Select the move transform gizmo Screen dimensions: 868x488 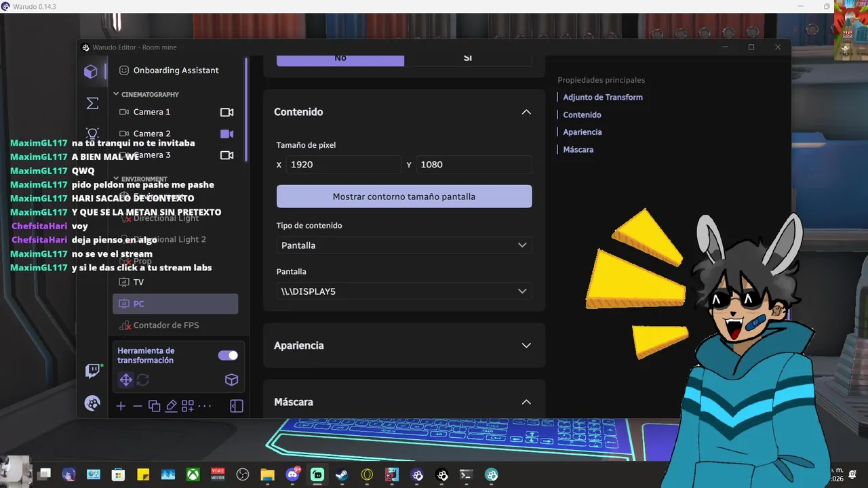[x=126, y=380]
